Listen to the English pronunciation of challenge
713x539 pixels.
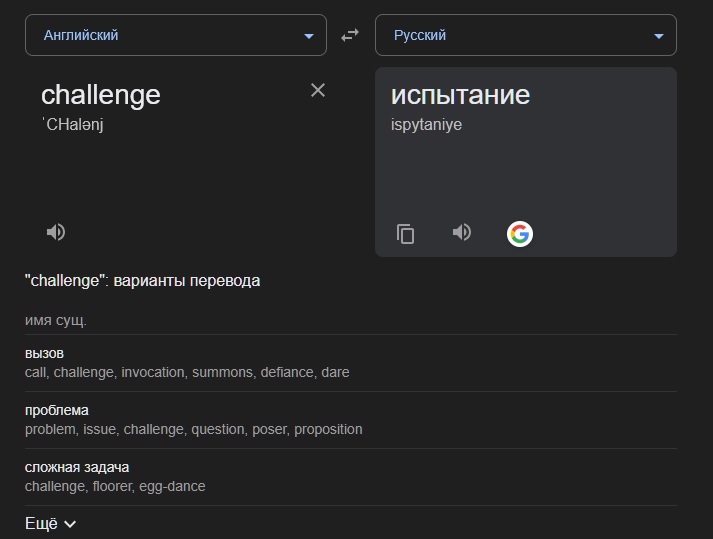[56, 232]
